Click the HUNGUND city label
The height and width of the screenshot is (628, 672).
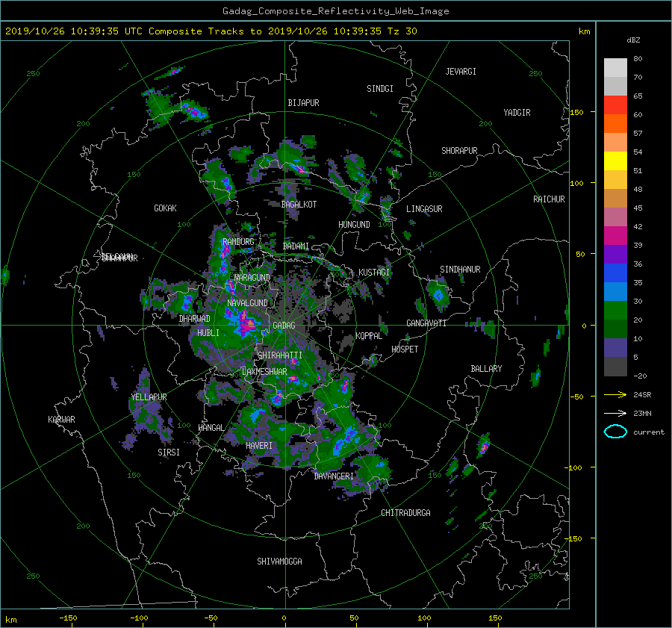tap(354, 225)
